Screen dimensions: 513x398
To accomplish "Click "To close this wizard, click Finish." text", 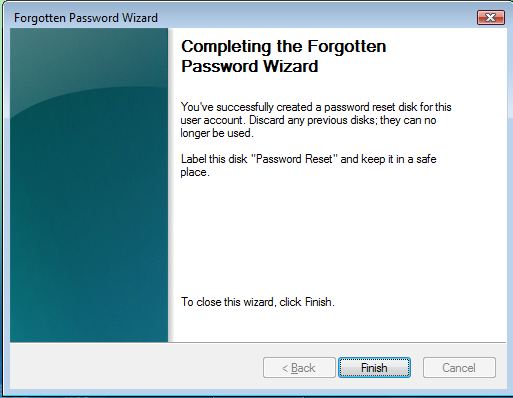I will pos(258,302).
